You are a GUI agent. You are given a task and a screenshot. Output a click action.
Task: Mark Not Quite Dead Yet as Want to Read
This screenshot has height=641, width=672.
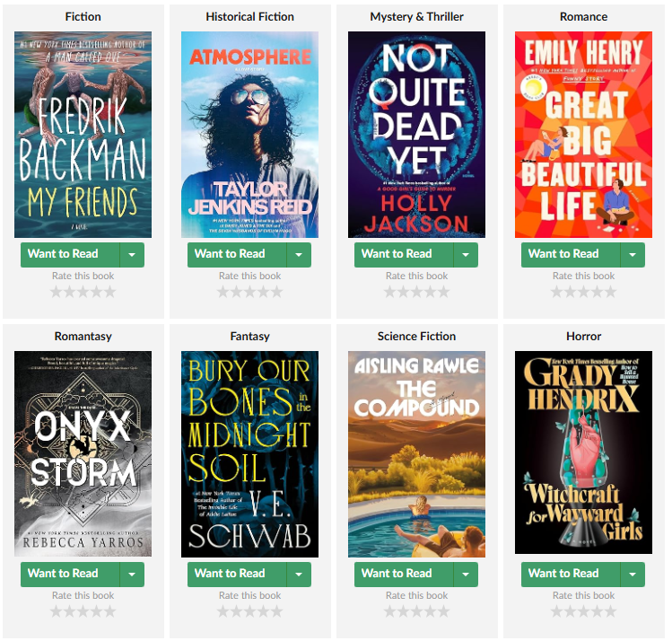tap(404, 255)
